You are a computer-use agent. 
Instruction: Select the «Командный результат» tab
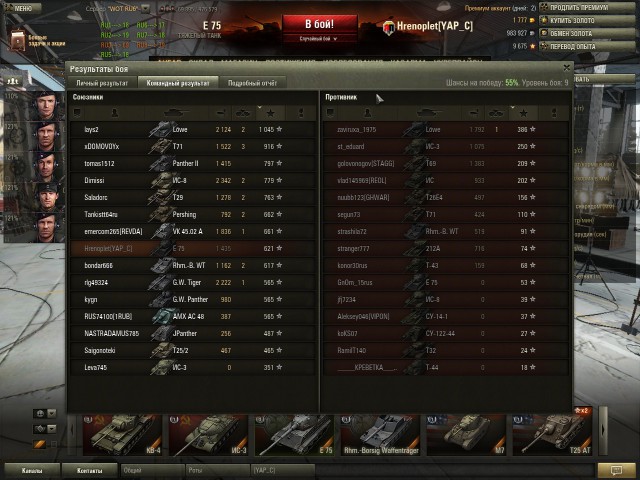[x=178, y=83]
